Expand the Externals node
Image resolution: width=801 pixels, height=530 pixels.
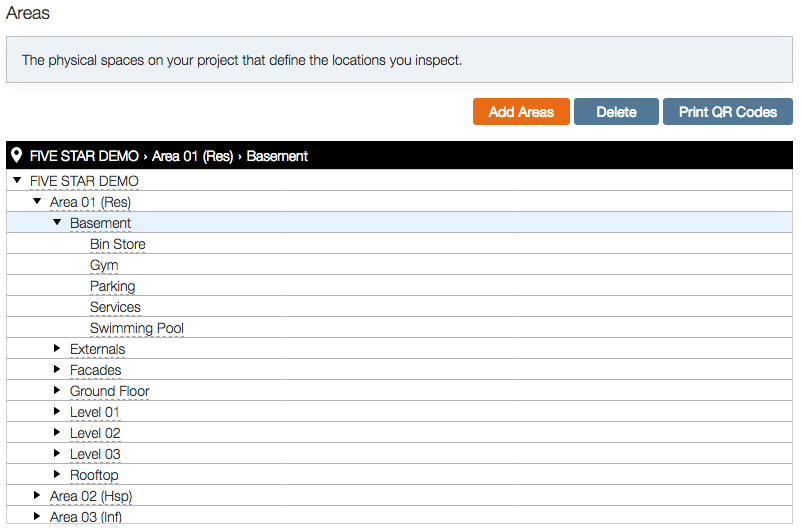[57, 348]
